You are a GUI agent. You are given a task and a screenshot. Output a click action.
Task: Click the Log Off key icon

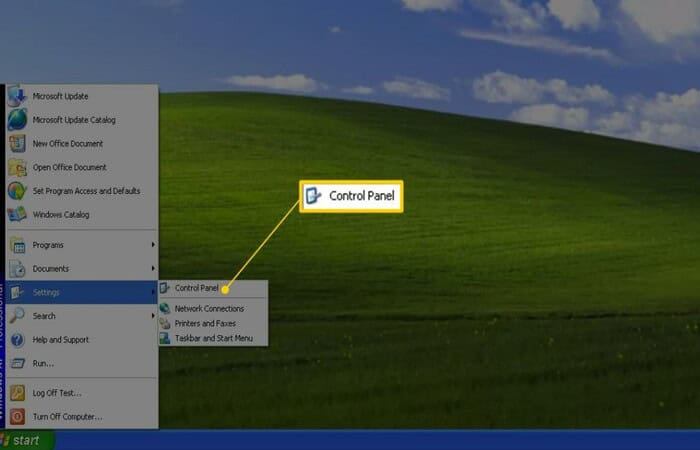(17, 393)
